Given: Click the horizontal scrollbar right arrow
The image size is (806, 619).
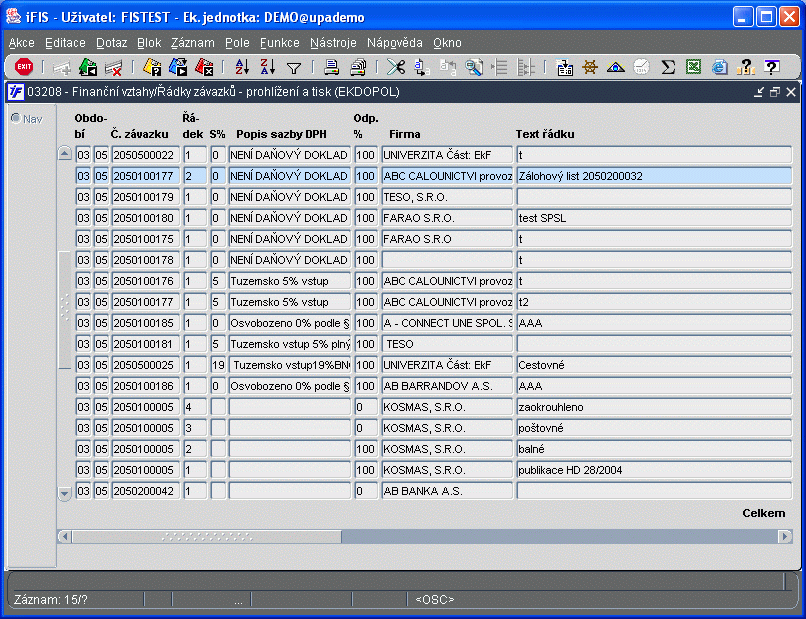Looking at the screenshot, I should pos(785,537).
